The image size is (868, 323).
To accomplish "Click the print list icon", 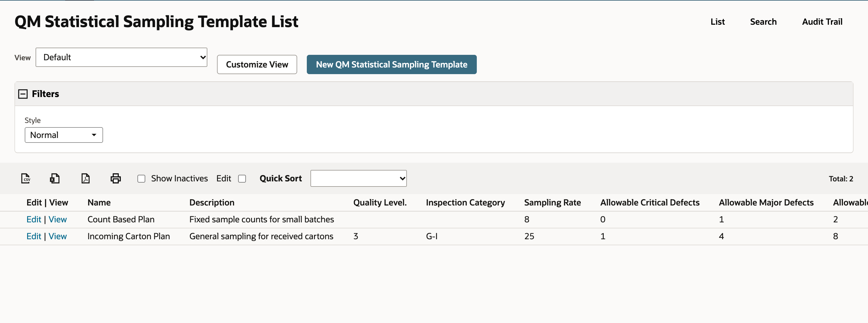I will 115,178.
